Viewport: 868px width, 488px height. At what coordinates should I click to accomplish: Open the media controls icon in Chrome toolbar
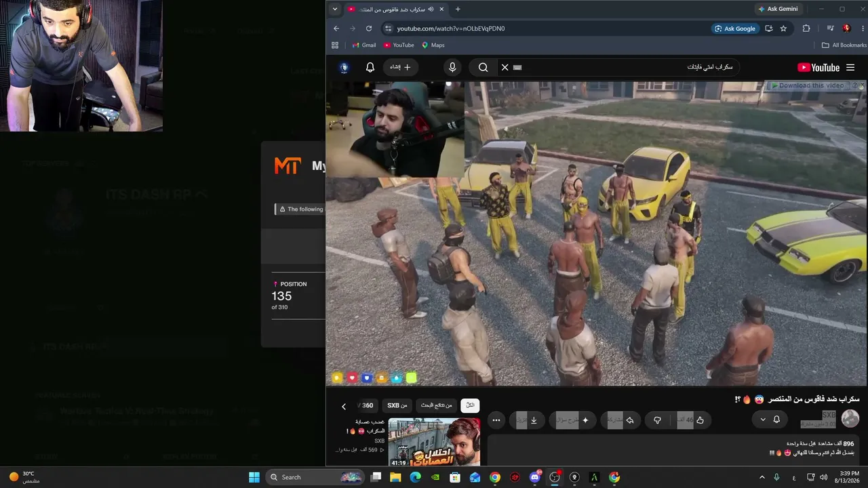(830, 28)
